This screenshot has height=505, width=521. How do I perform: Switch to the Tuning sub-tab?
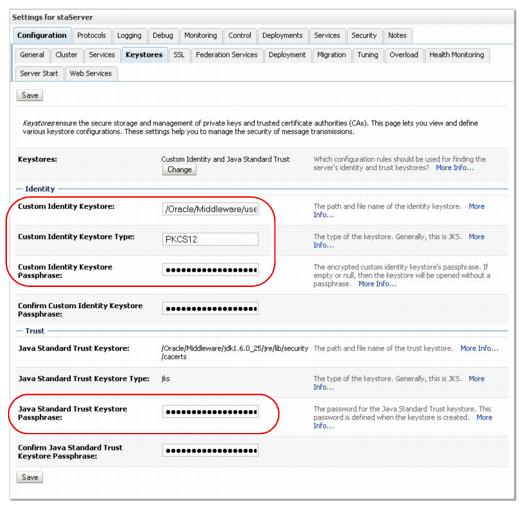click(x=368, y=55)
